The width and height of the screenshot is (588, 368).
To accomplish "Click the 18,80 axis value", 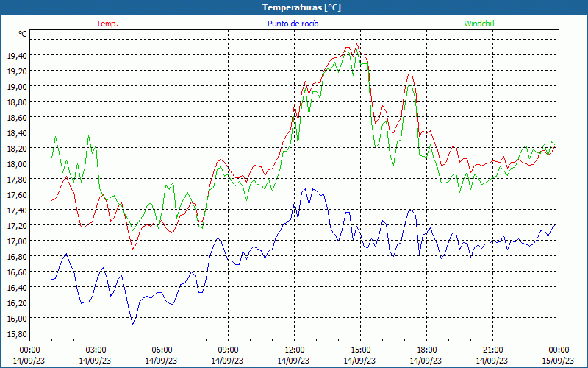I will point(17,102).
